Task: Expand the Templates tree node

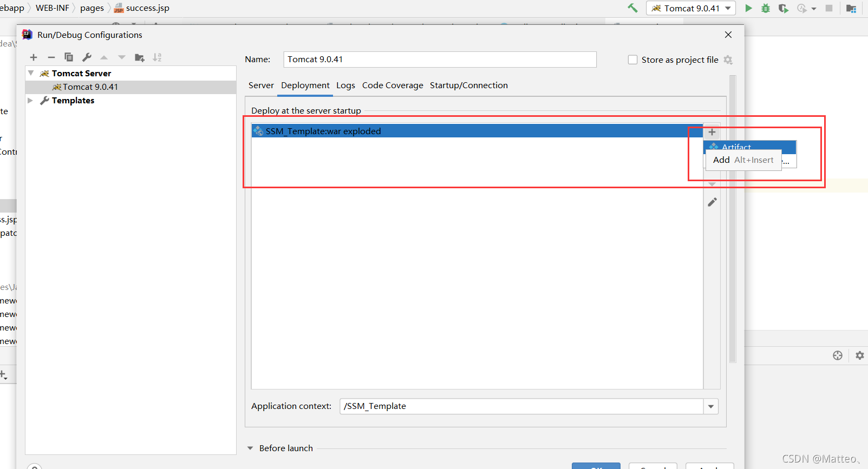Action: coord(31,101)
